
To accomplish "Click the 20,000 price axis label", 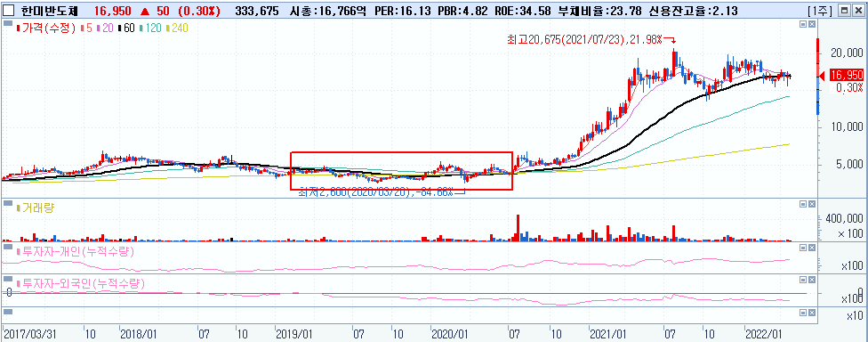I will point(847,53).
